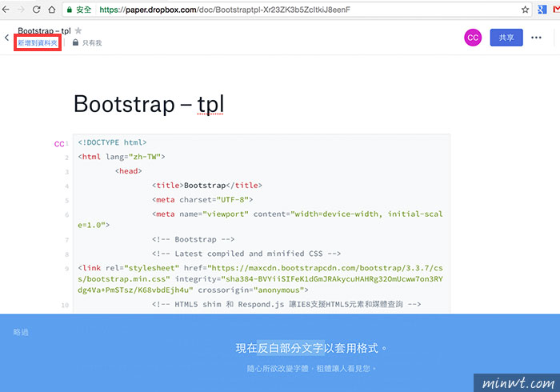560x392 pixels.
Task: Open the browser home page icon
Action: pyautogui.click(x=52, y=10)
